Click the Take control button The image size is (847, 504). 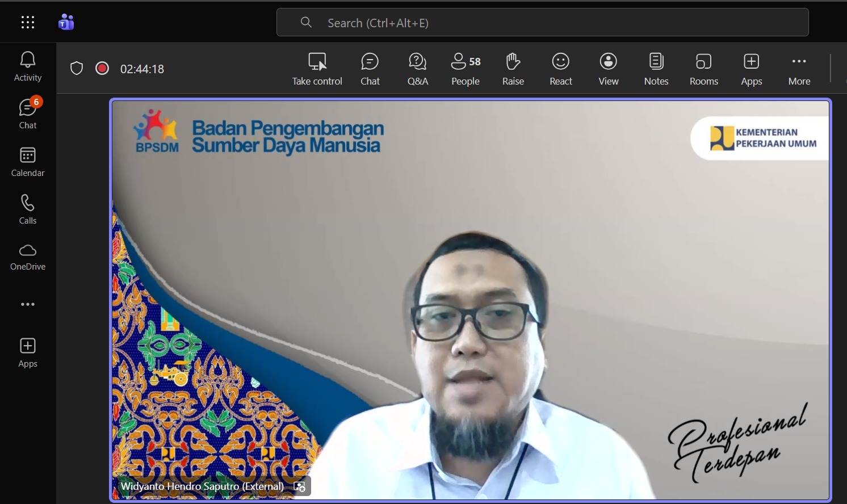[x=317, y=69]
